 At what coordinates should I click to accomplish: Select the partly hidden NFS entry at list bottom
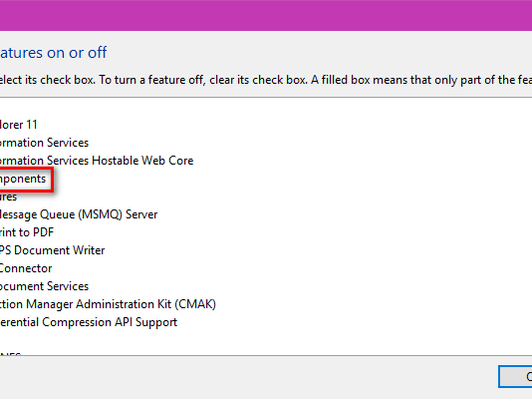click(x=10, y=354)
